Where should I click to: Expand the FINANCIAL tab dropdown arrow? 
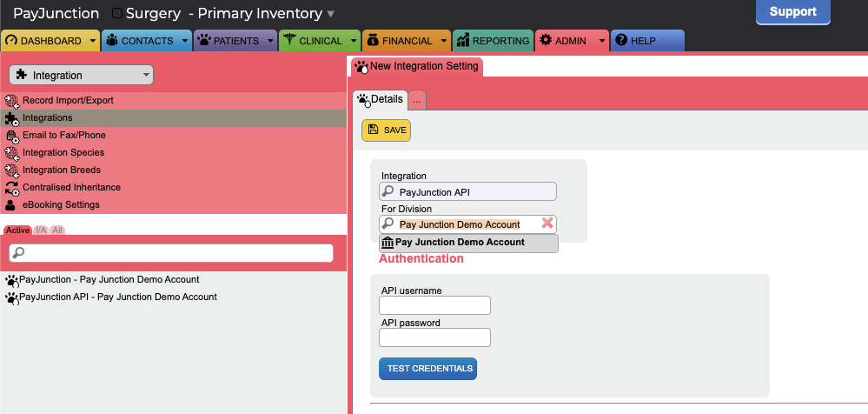pos(444,41)
